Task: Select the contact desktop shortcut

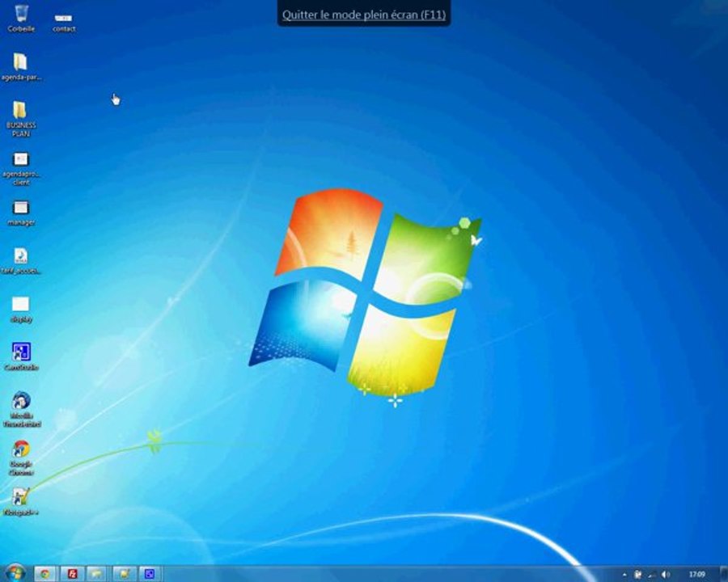Action: pyautogui.click(x=64, y=22)
